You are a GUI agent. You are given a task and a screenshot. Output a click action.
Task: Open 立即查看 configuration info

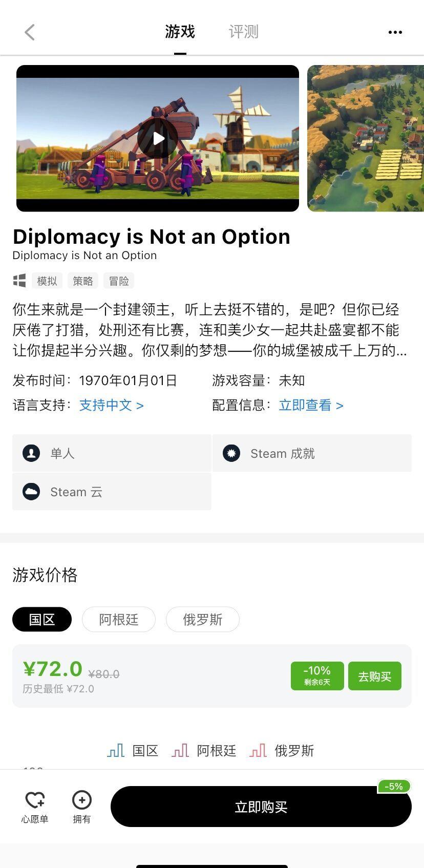(311, 405)
